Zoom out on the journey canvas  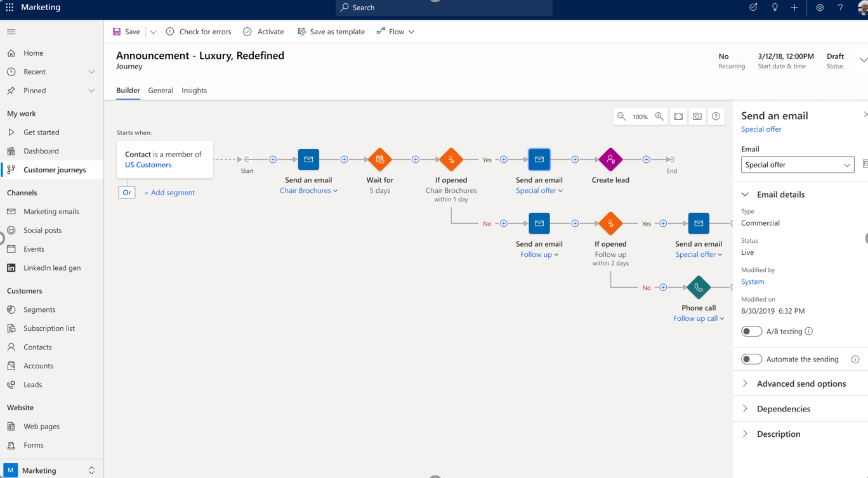pyautogui.click(x=621, y=117)
